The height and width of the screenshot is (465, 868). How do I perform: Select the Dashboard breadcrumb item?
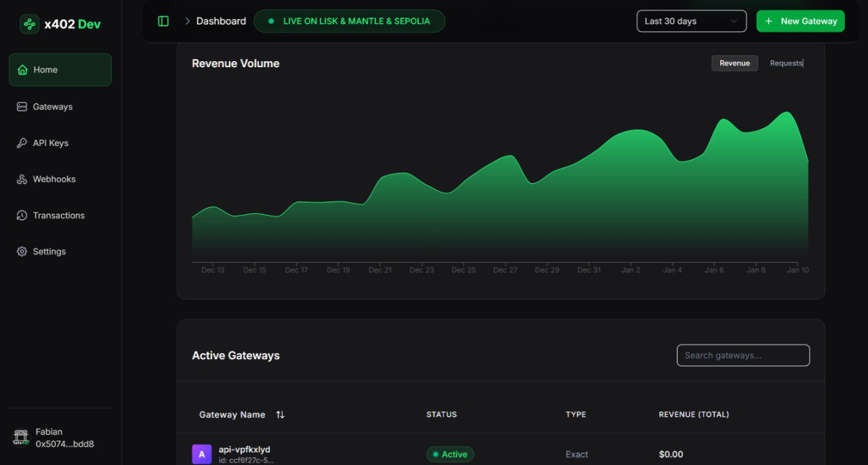[x=221, y=21]
